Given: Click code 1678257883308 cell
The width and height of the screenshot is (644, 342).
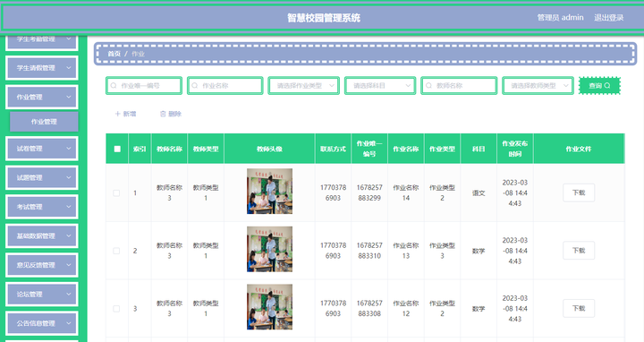Looking at the screenshot, I should (x=369, y=309).
